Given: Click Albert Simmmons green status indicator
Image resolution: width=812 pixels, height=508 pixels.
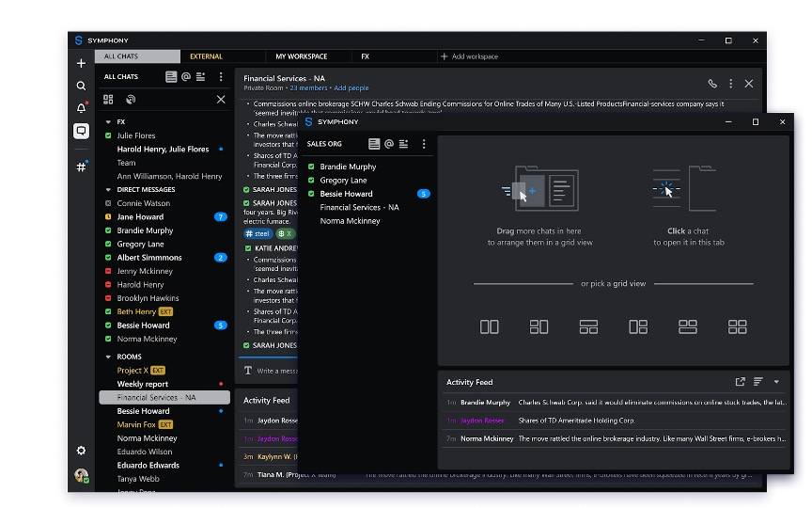Looking at the screenshot, I should point(109,258).
